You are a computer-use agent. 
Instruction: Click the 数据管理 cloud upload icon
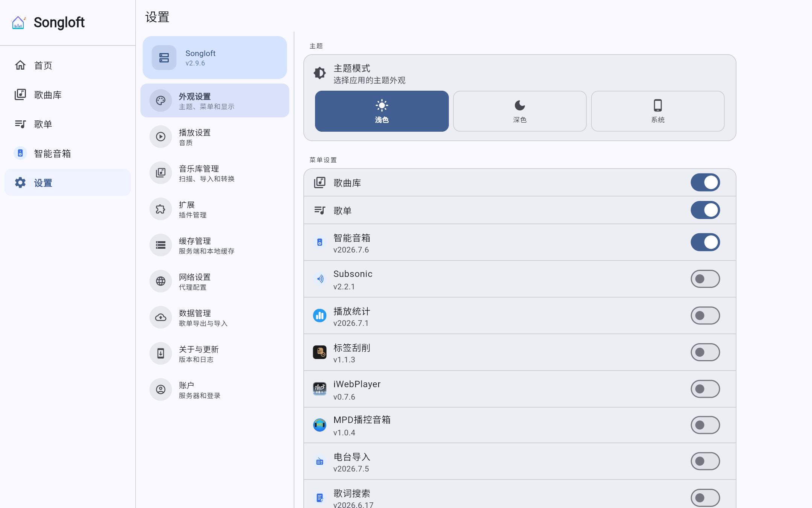(161, 317)
